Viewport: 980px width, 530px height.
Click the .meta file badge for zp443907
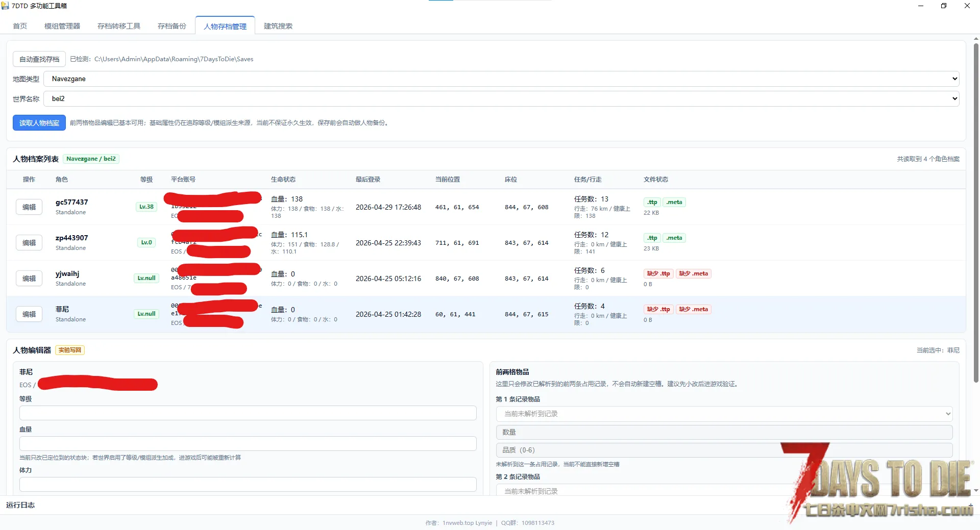click(674, 238)
